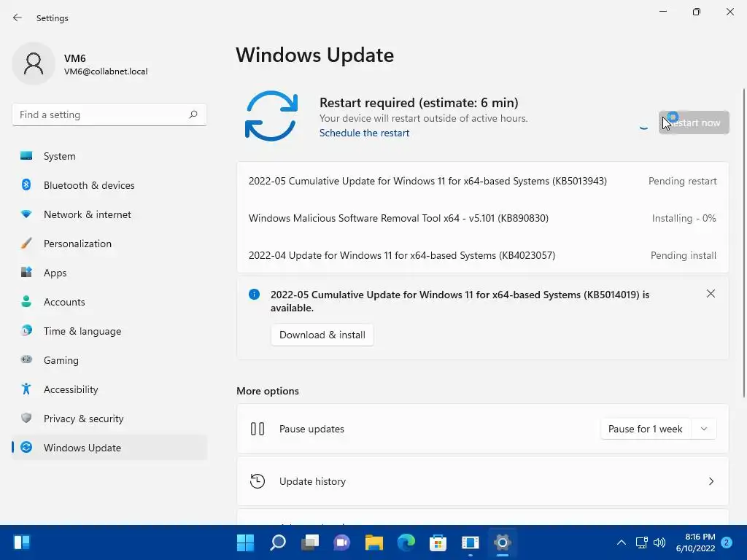
Task: Click the Pending restart status text
Action: [682, 181]
